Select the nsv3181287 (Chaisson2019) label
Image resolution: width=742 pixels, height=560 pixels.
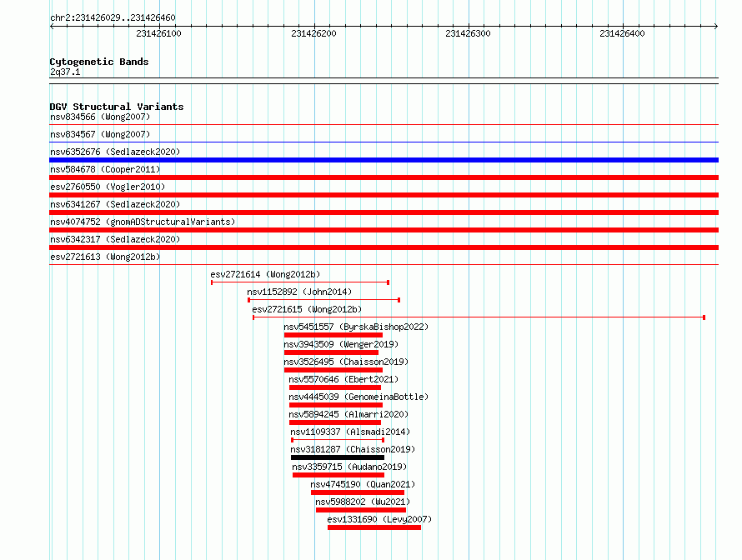[353, 449]
